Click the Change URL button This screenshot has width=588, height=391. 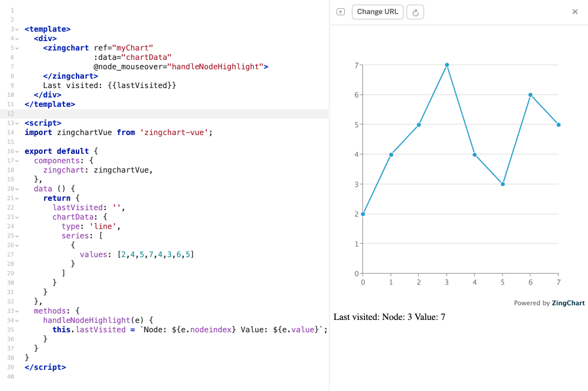377,11
